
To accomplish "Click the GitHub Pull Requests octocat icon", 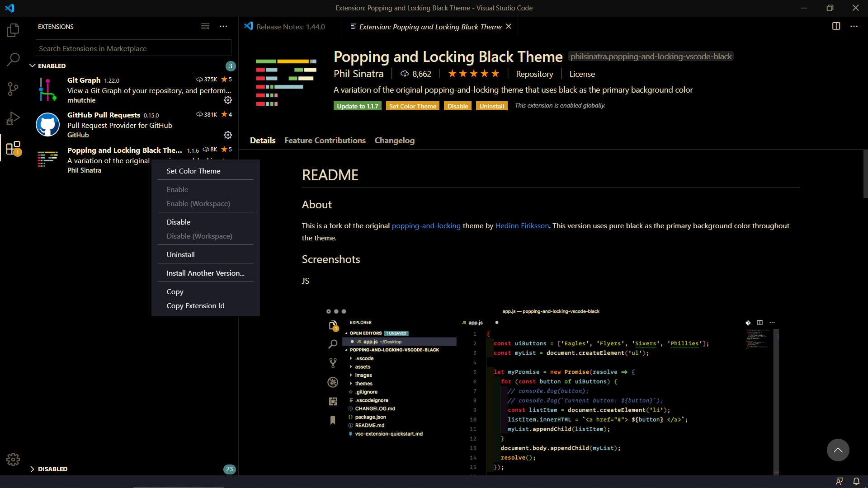I will (47, 125).
